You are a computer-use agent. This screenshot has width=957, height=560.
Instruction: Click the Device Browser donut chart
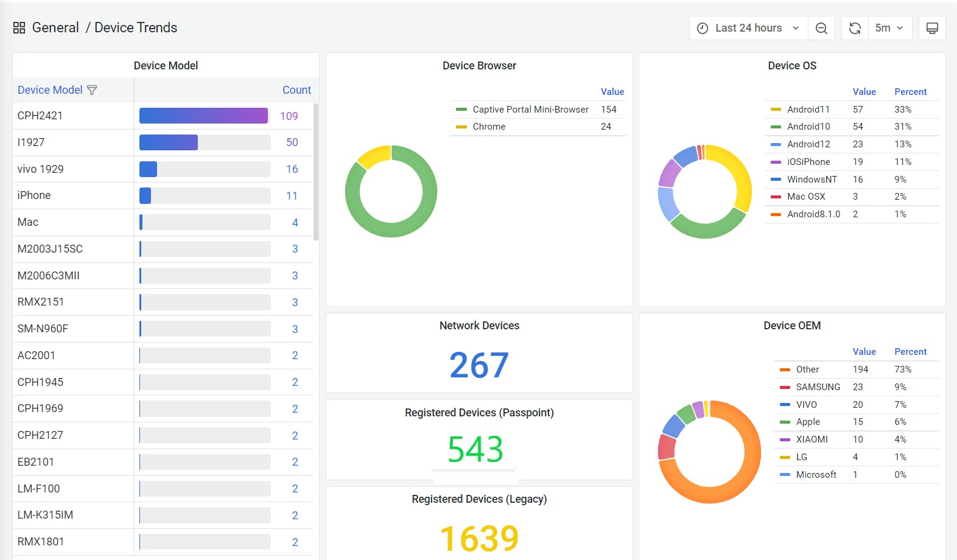click(391, 191)
